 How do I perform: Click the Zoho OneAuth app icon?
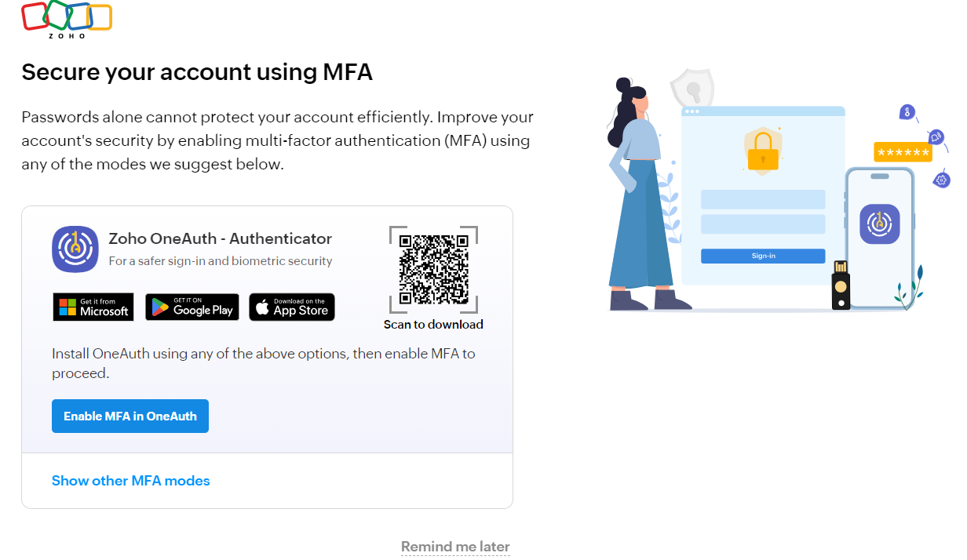point(75,249)
